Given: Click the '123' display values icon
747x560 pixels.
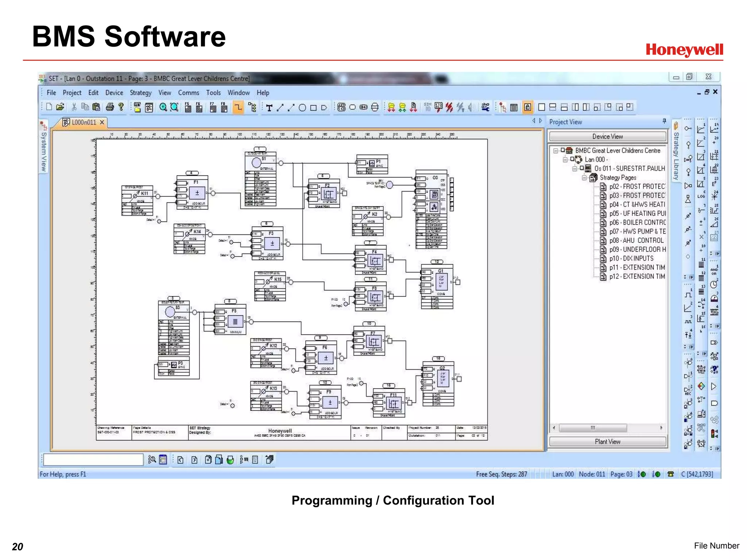Looking at the screenshot, I should click(x=438, y=107).
